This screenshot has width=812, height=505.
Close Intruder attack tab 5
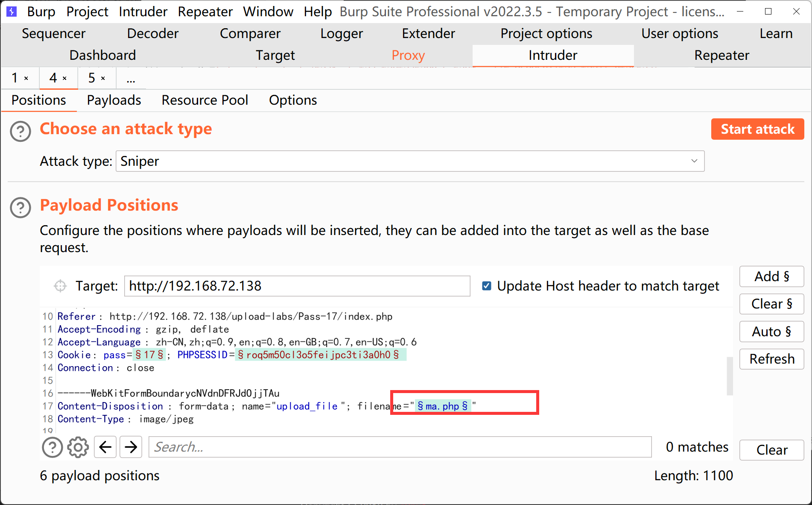click(103, 78)
